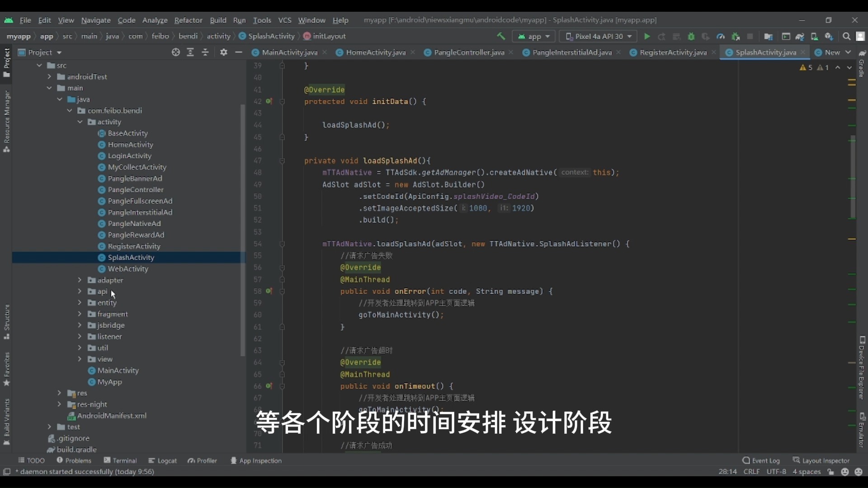Viewport: 868px width, 488px height.
Task: Toggle the Gradle side panel
Action: point(862,64)
